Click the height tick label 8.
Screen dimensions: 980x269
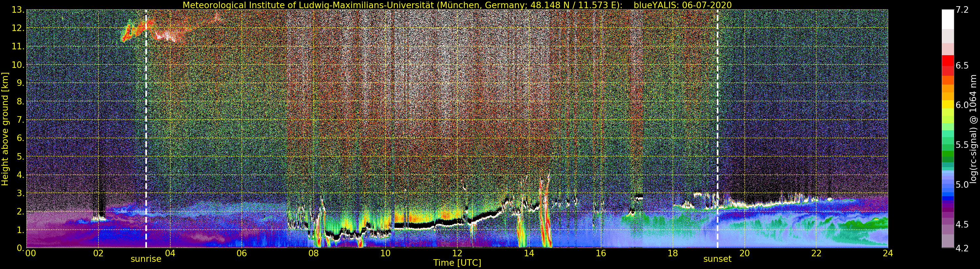(21, 102)
